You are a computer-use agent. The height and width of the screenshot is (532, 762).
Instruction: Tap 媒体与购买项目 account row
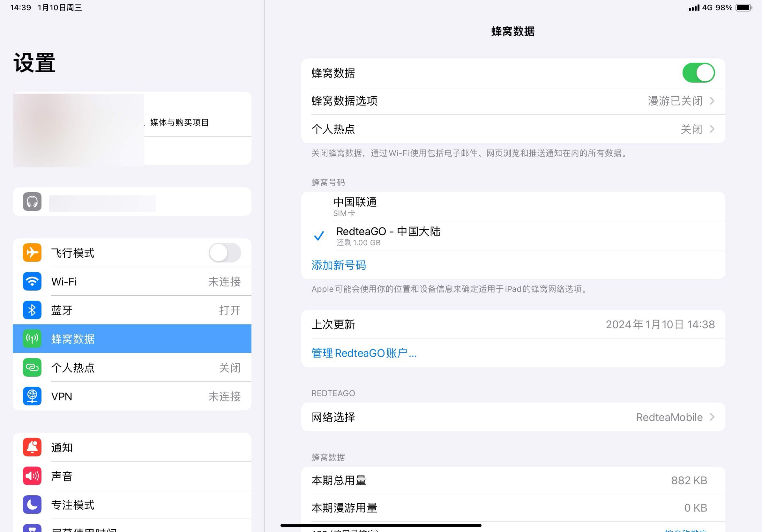click(179, 122)
